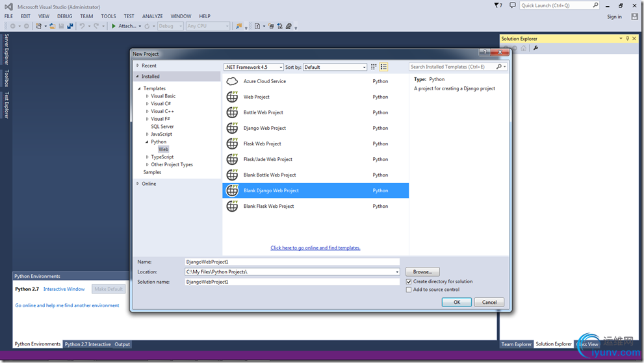Select the SQL Server tree item
The image size is (644, 363).
[162, 127]
